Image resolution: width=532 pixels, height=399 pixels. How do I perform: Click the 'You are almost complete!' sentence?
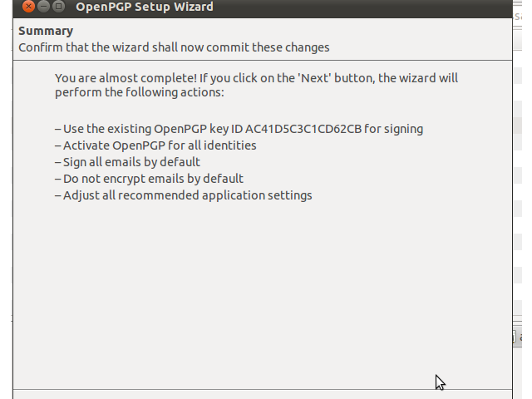point(126,78)
